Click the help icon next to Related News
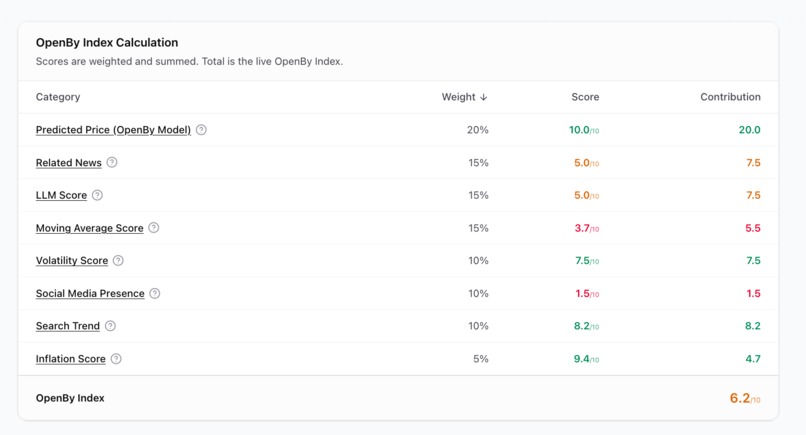 click(112, 162)
